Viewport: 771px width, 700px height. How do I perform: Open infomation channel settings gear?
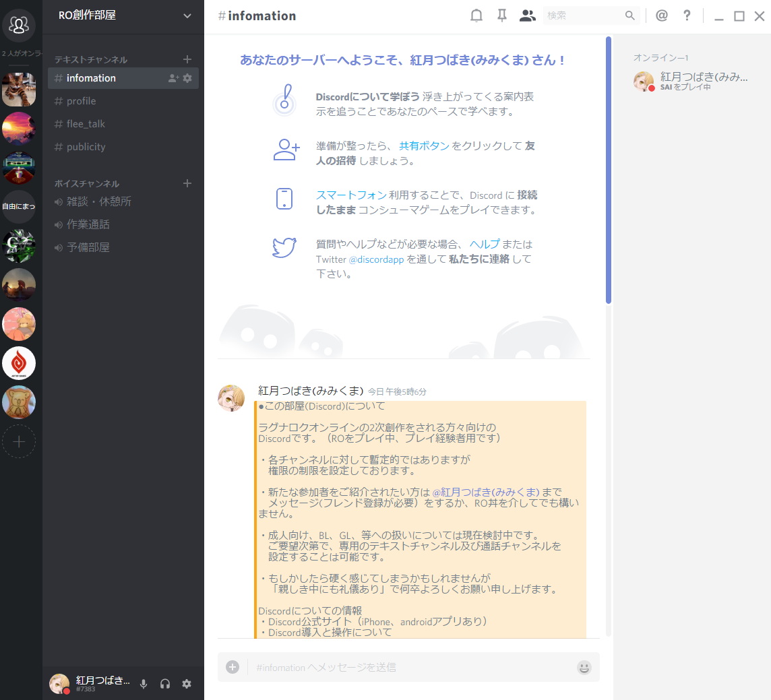click(x=187, y=78)
